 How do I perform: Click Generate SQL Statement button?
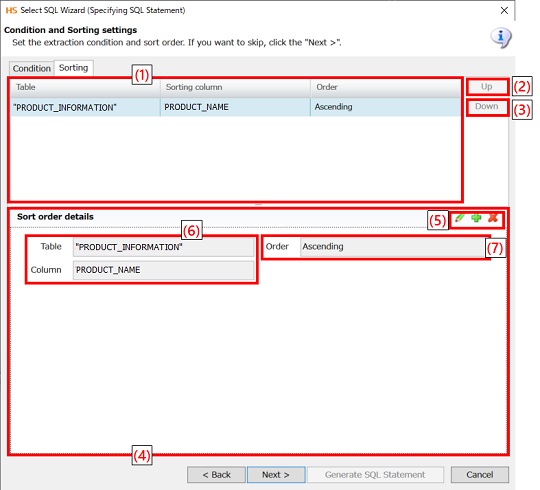click(x=375, y=475)
